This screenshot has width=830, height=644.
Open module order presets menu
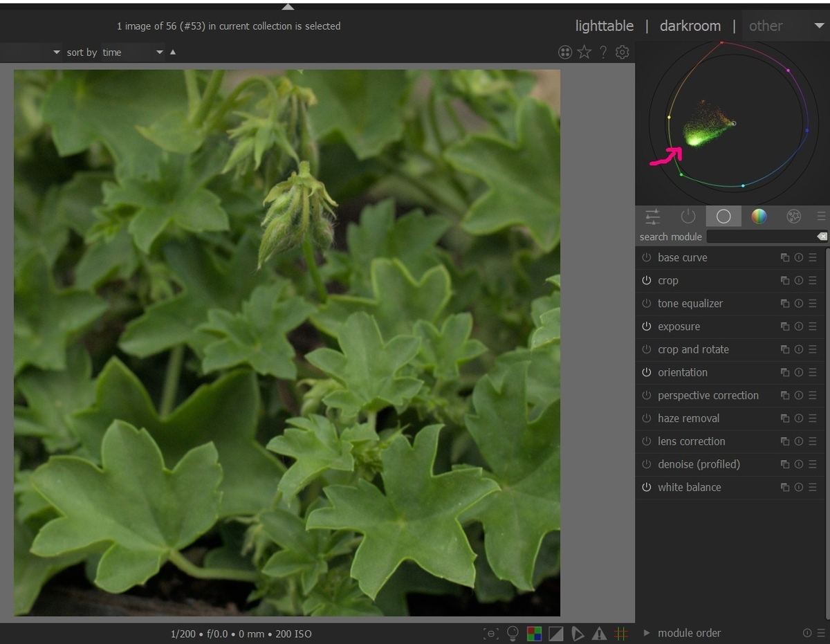(820, 633)
